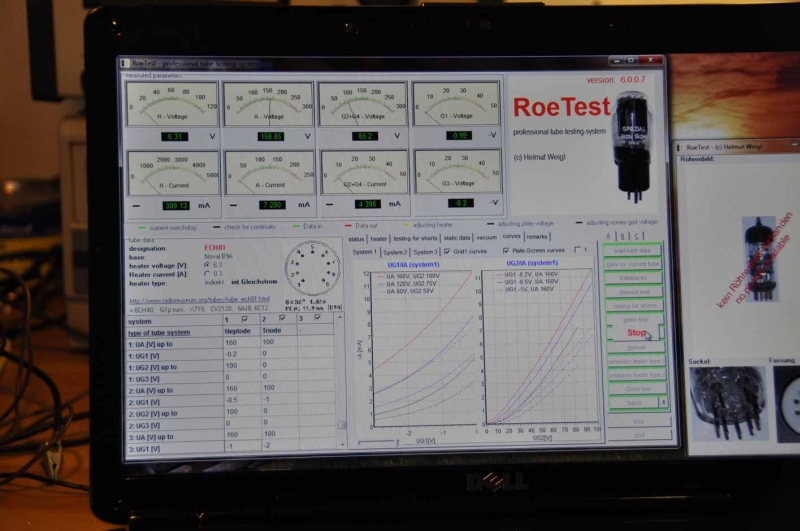800x531 pixels.
Task: Click the G3 - Voltage analog meter
Action: pyautogui.click(x=458, y=171)
